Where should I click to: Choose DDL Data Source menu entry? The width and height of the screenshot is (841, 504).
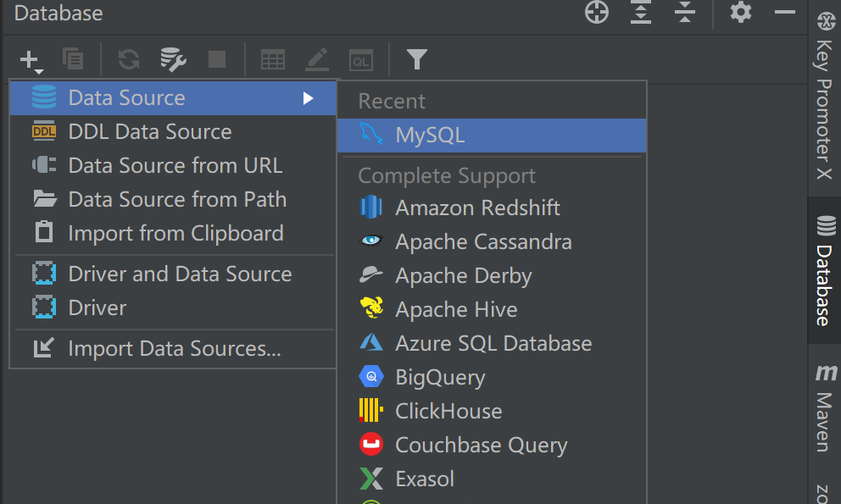coord(150,132)
